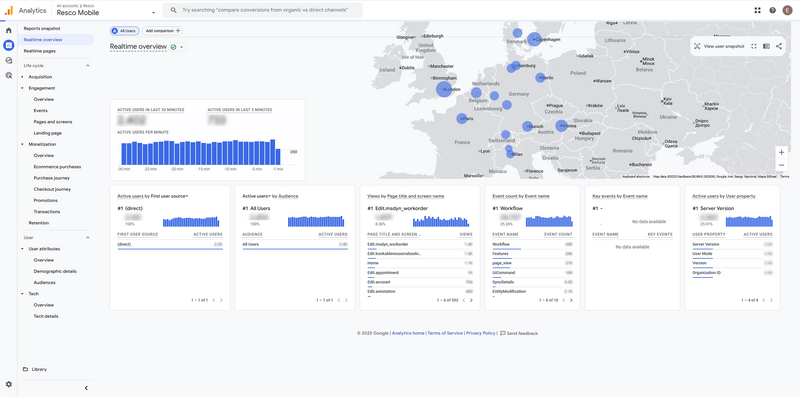Image resolution: width=800 pixels, height=397 pixels.
Task: Click the search magnifier icon
Action: tap(173, 10)
